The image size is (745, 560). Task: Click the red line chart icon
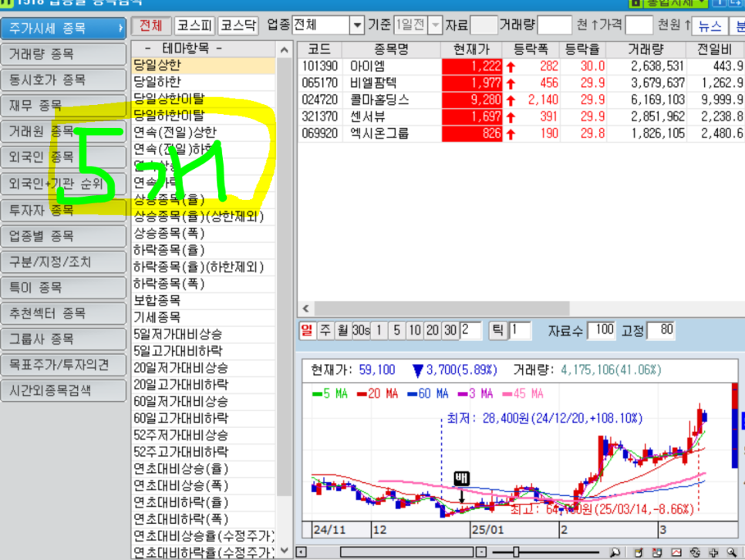pyautogui.click(x=676, y=552)
